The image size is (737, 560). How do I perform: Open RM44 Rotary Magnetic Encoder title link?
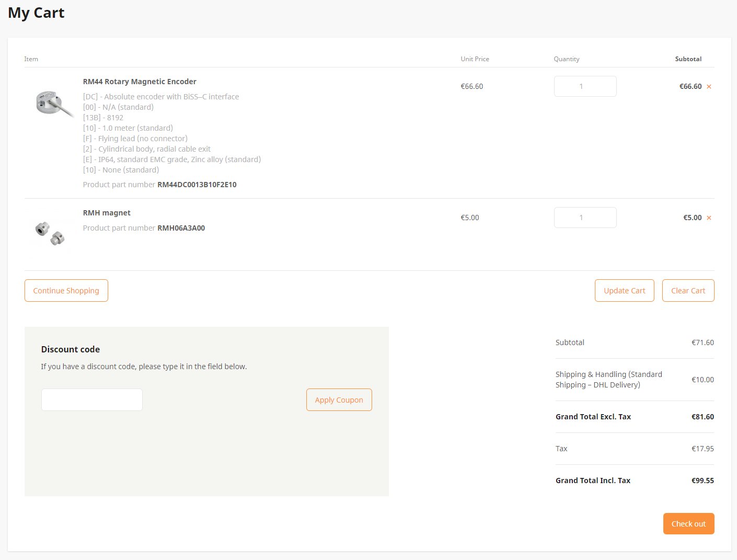140,82
